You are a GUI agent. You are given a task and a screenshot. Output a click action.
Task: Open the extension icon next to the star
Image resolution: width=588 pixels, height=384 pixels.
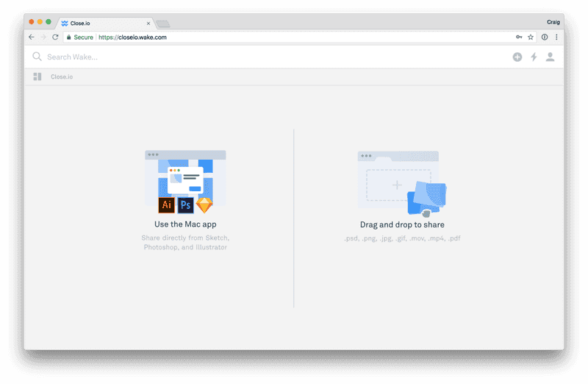coord(545,38)
